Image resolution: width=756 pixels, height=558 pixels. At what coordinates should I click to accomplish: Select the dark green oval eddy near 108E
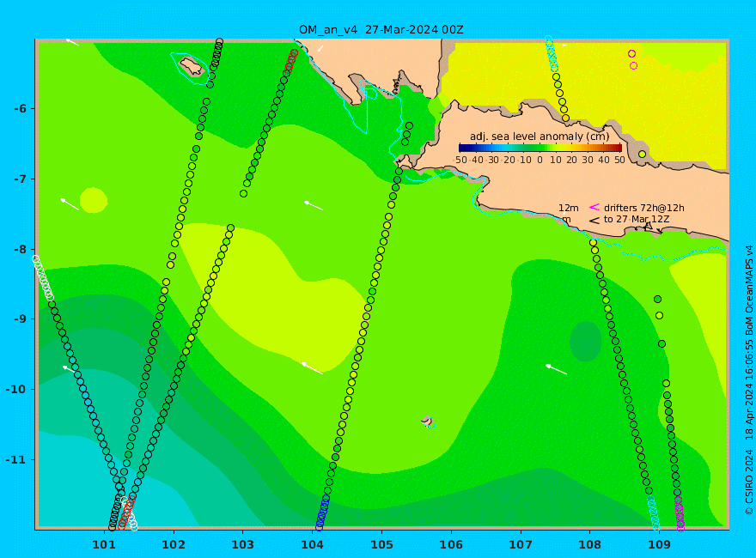coord(585,341)
